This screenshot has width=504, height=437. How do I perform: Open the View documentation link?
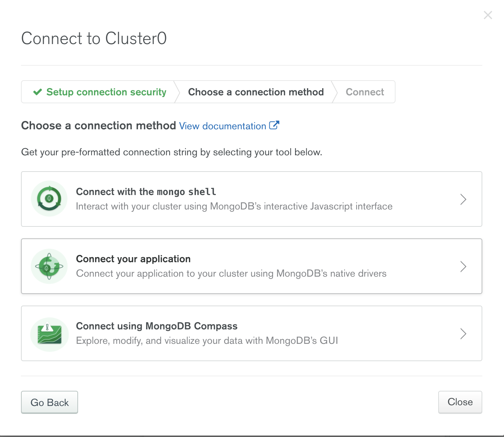(223, 126)
